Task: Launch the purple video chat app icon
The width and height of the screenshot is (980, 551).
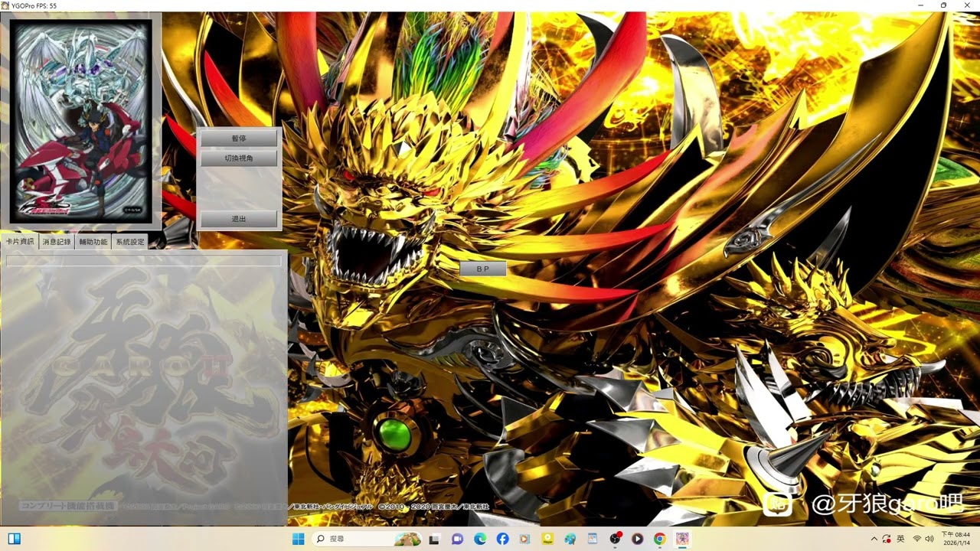Action: click(x=457, y=539)
